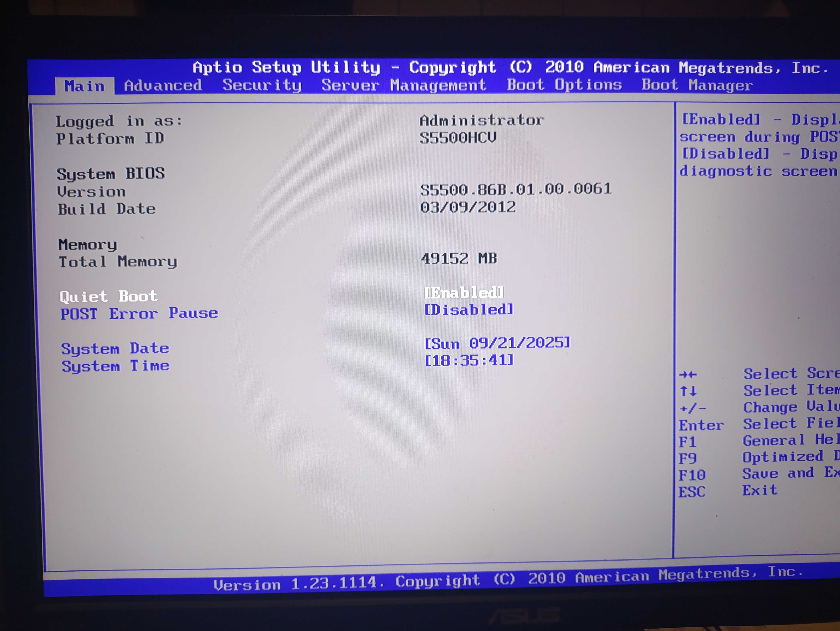
Task: Click the Enter key Select Field hint
Action: pyautogui.click(x=759, y=424)
